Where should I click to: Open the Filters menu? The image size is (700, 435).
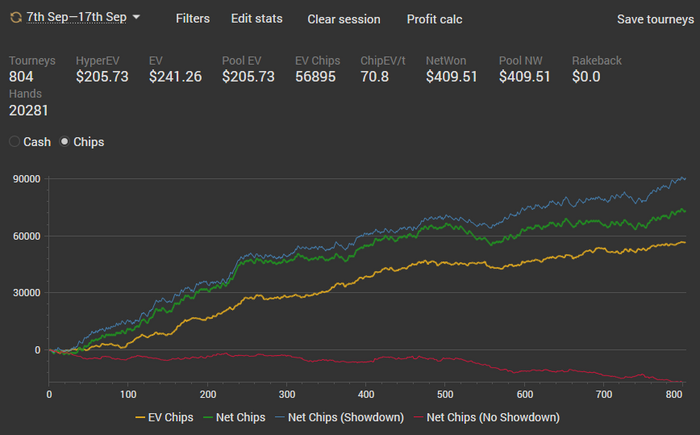pyautogui.click(x=192, y=18)
